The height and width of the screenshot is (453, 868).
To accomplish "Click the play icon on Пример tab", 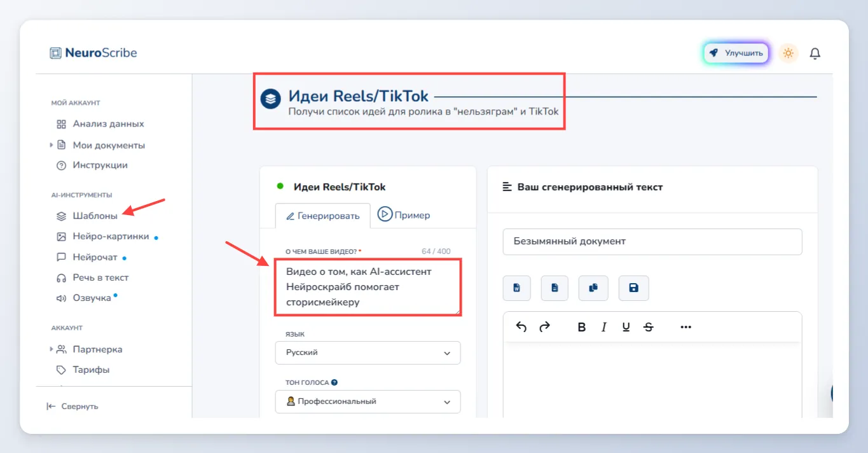I will pyautogui.click(x=385, y=214).
